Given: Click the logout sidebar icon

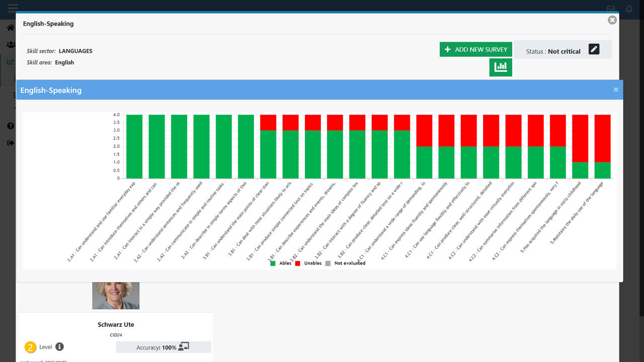Looking at the screenshot, I should click(x=11, y=143).
